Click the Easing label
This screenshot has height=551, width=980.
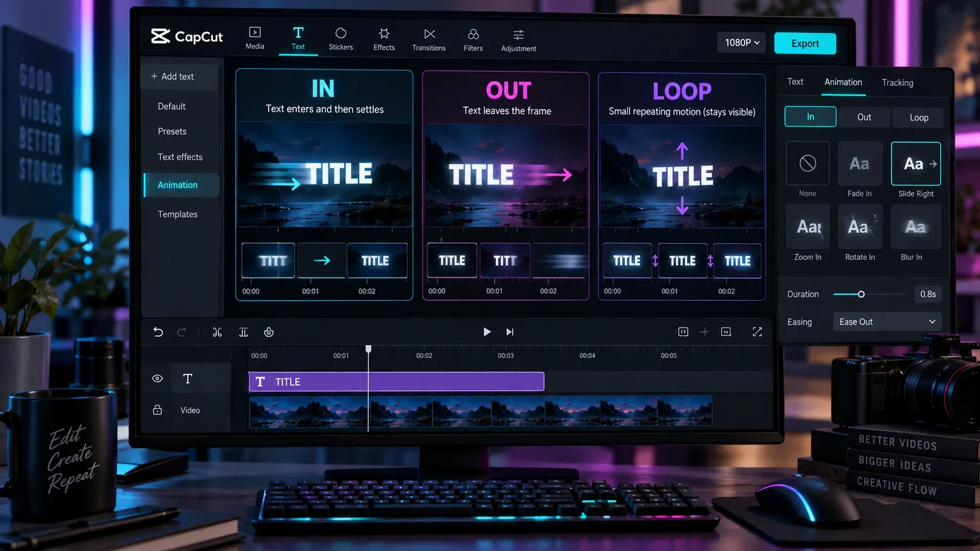pyautogui.click(x=799, y=322)
